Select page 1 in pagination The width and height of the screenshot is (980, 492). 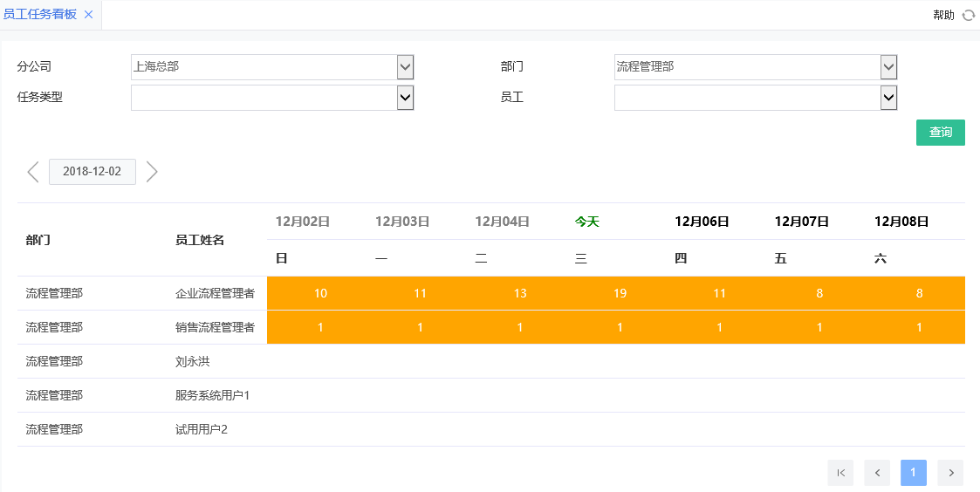(913, 473)
